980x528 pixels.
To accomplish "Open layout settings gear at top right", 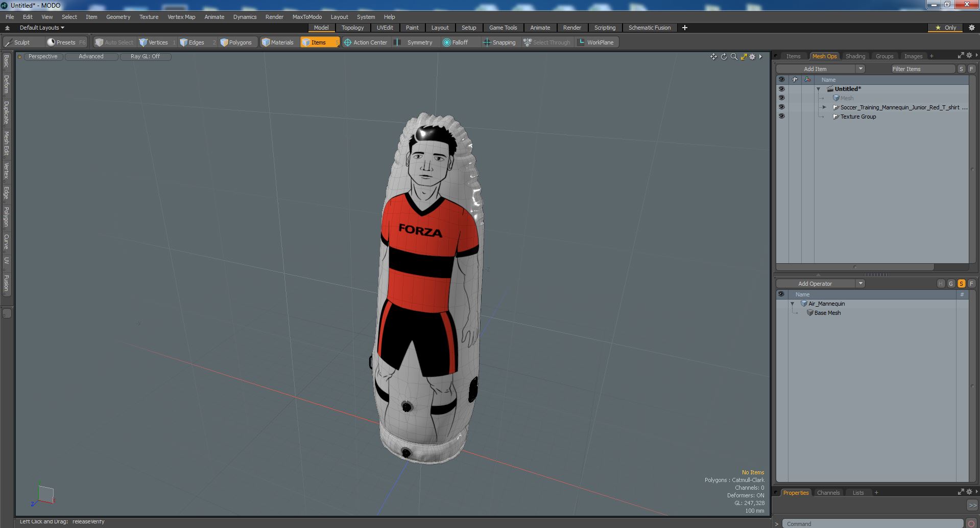I will pyautogui.click(x=972, y=28).
